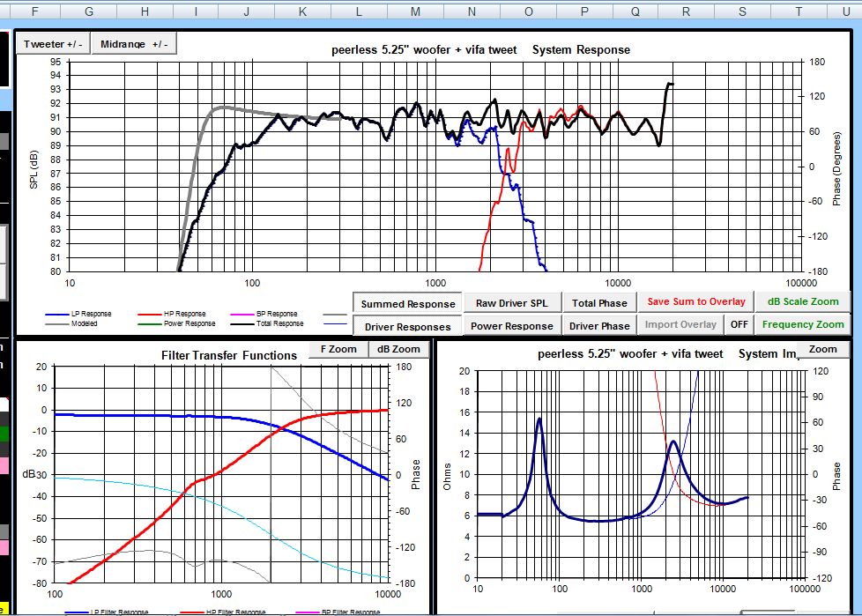
Task: Select column L header
Action: [359, 11]
